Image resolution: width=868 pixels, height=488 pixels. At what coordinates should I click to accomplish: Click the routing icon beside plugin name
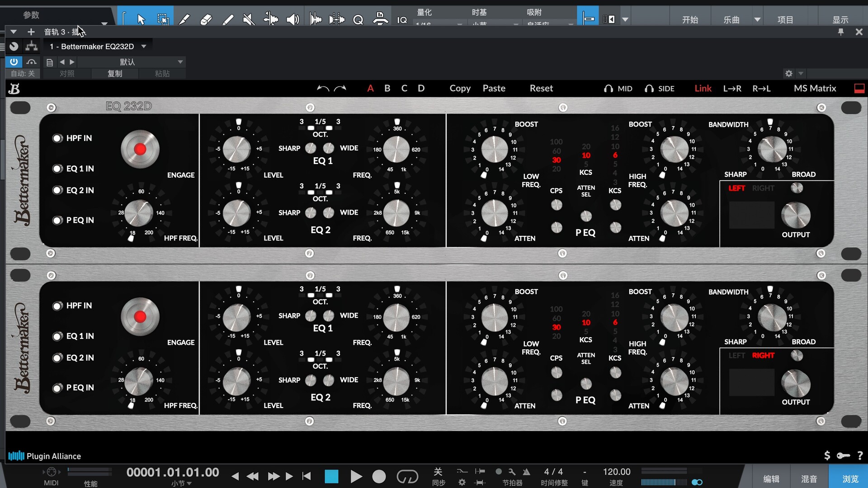click(31, 46)
